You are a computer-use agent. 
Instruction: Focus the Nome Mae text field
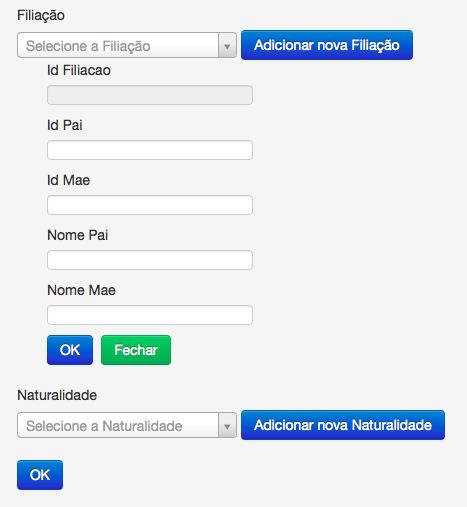tap(150, 315)
